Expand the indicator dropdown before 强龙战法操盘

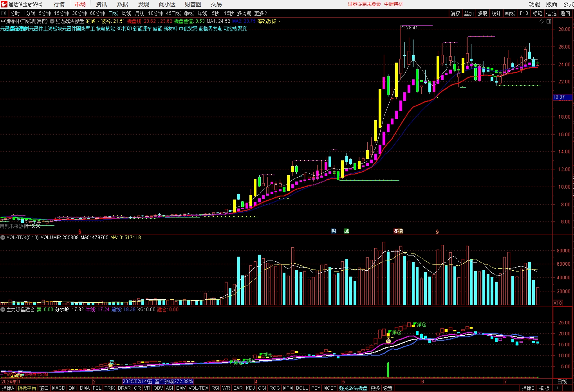click(x=52, y=21)
